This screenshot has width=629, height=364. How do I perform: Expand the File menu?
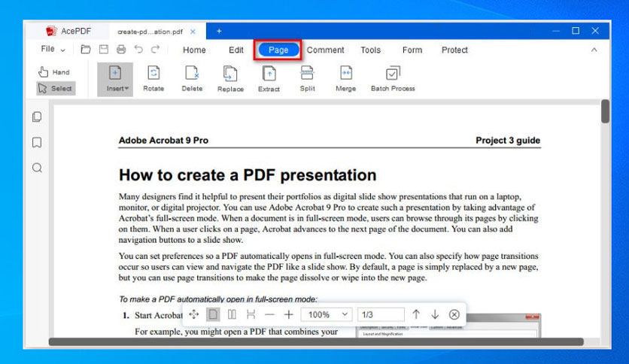[53, 49]
